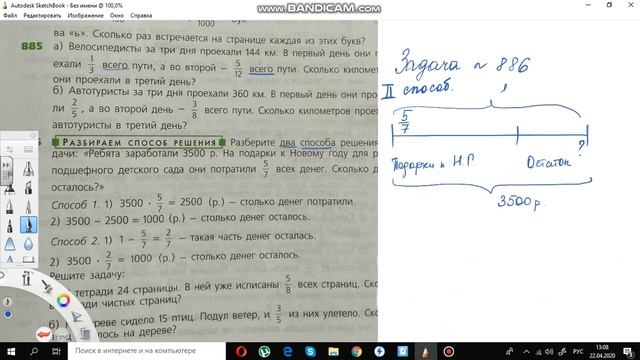Open the Редактировать menu
The height and width of the screenshot is (360, 640).
pos(42,16)
